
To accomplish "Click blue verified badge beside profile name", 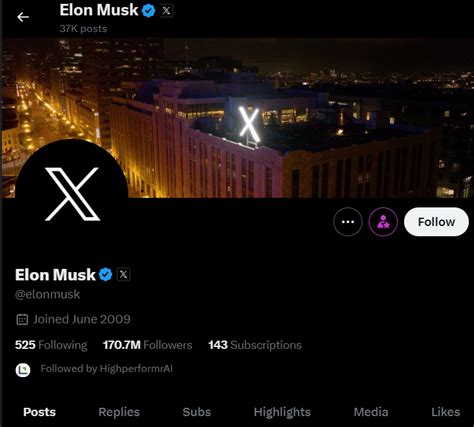I will point(106,275).
